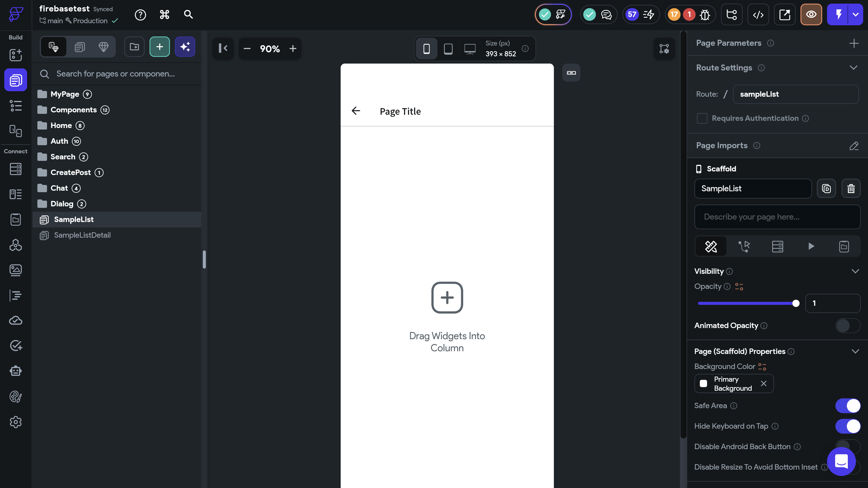This screenshot has height=488, width=868.
Task: Click the AI generate sparkle button
Action: coord(185,47)
